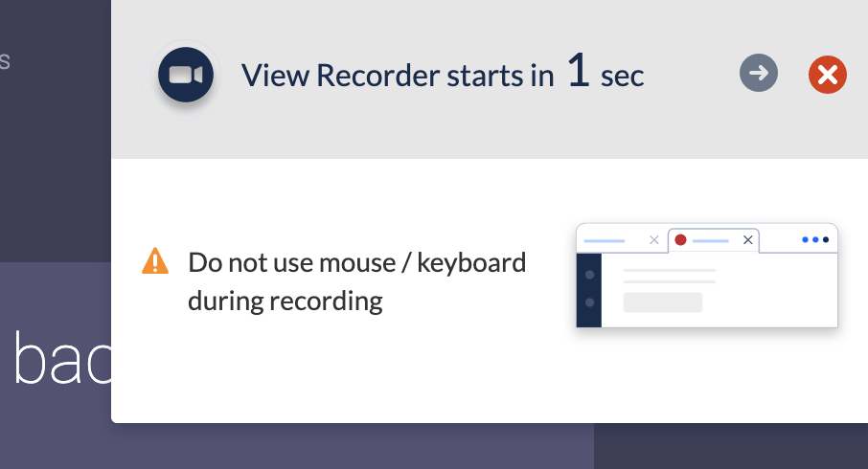This screenshot has width=868, height=469.
Task: Click the gray placeholder button in the illustration
Action: click(663, 302)
